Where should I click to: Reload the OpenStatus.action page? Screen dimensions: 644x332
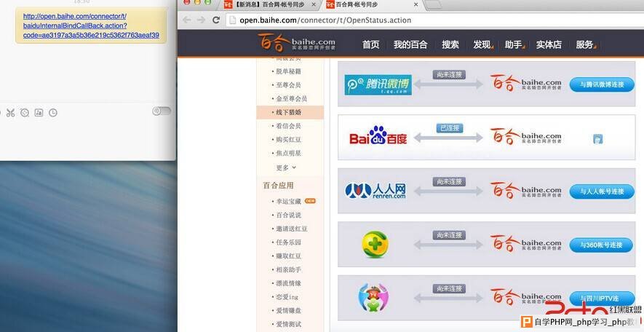pos(216,20)
